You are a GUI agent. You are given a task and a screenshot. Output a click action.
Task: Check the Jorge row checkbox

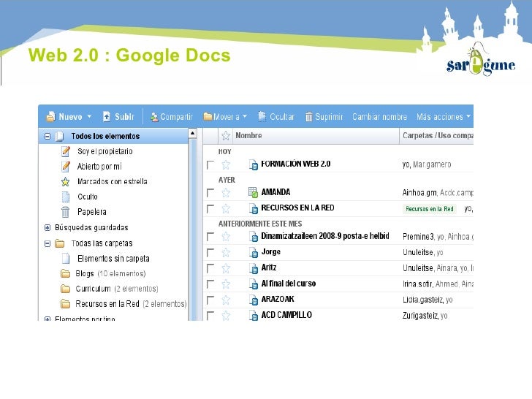pos(210,252)
